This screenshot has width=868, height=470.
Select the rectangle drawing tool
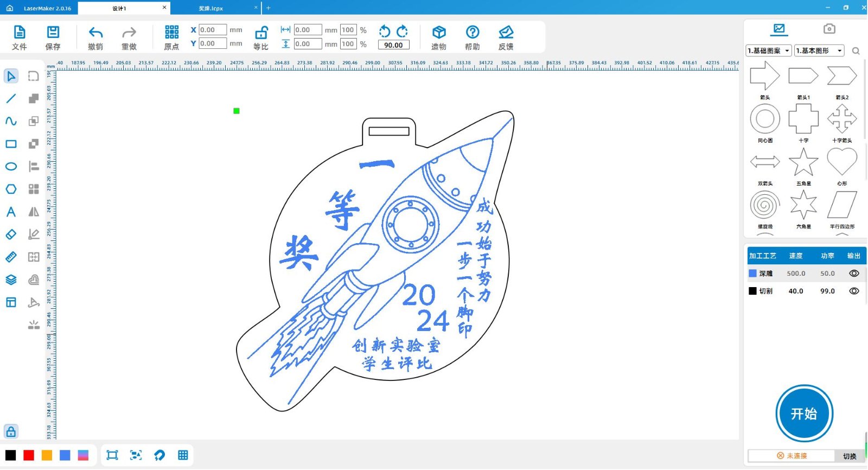pos(11,144)
